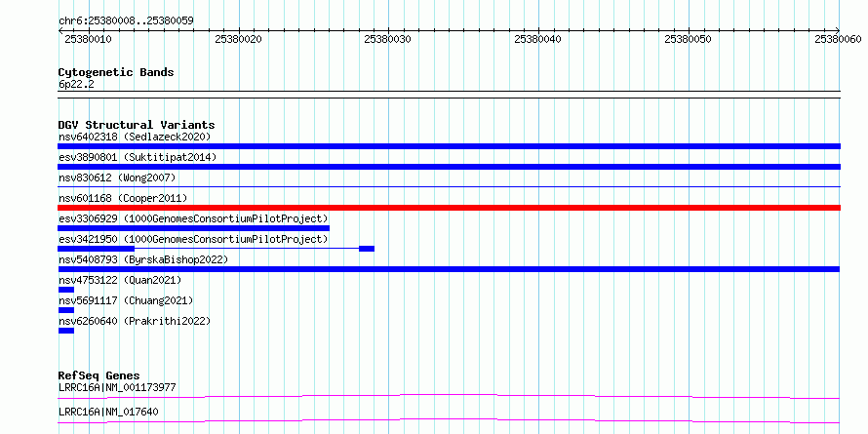Open variant nsv830612 (Wong2007) label
868x434 pixels.
pyautogui.click(x=117, y=178)
